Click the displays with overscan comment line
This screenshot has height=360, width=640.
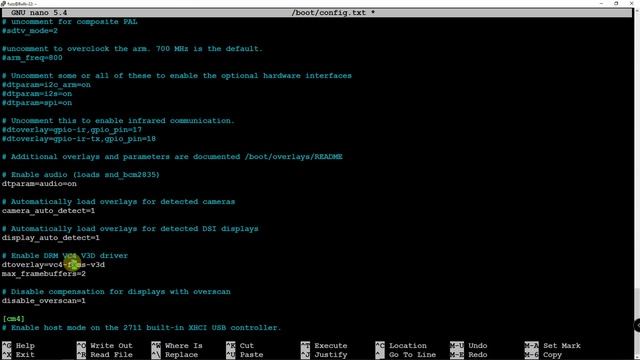[116, 292]
